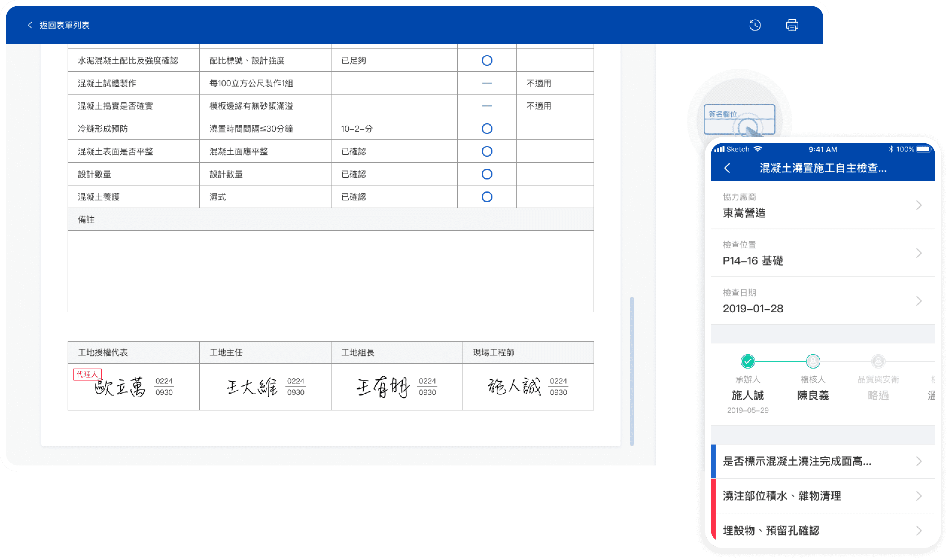The height and width of the screenshot is (560, 949).
Task: Open the form history clock icon
Action: [755, 25]
